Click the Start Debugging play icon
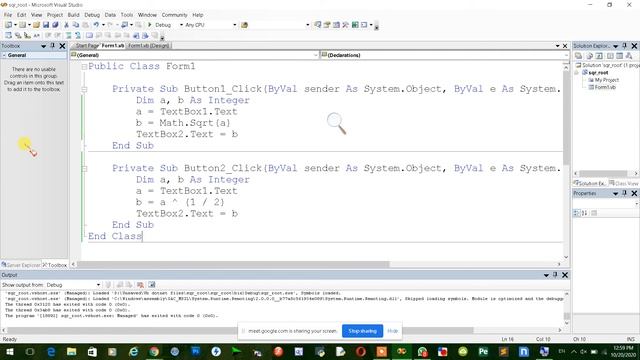 tap(150, 25)
